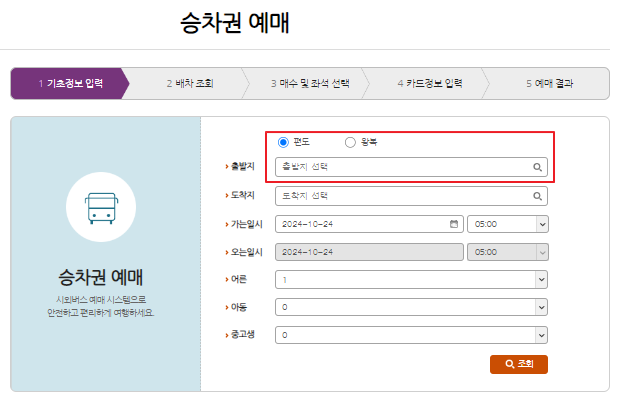Click the search icon in 출발지 field

point(537,167)
